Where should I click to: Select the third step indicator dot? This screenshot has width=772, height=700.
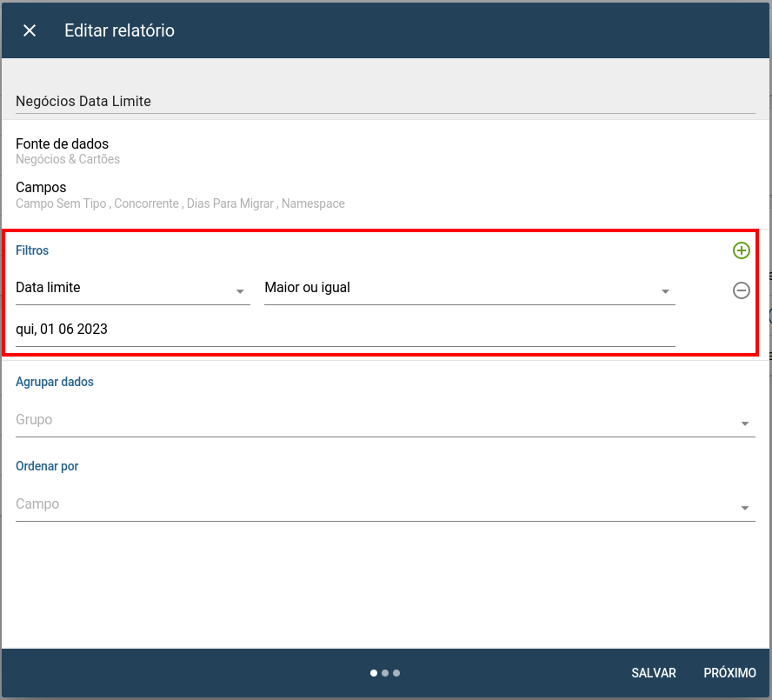(x=396, y=673)
